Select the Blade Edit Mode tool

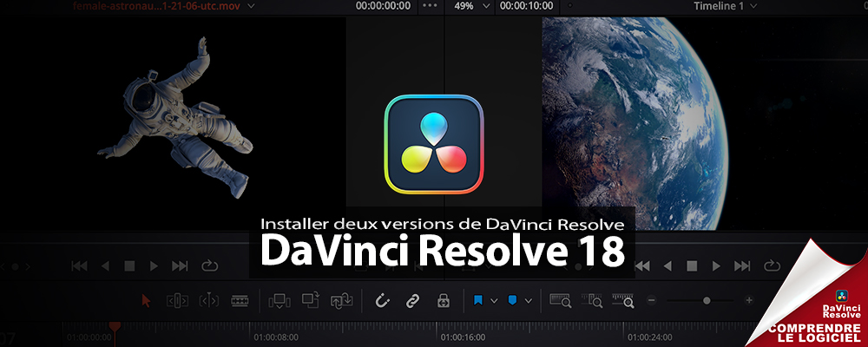[240, 300]
